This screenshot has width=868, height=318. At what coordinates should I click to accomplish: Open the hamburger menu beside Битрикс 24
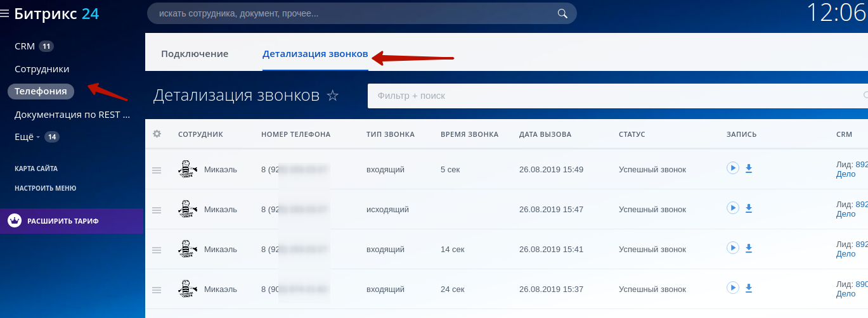pos(5,13)
